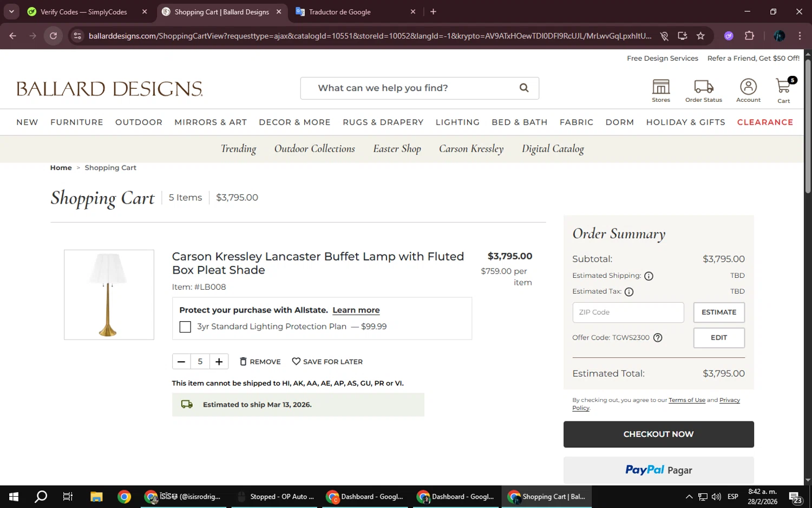The image size is (812, 508).
Task: Open Task View in taskbar
Action: click(x=68, y=497)
